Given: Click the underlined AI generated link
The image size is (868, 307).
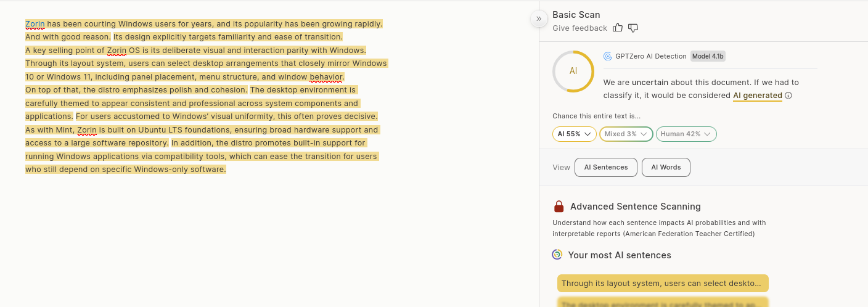Looking at the screenshot, I should tap(757, 96).
